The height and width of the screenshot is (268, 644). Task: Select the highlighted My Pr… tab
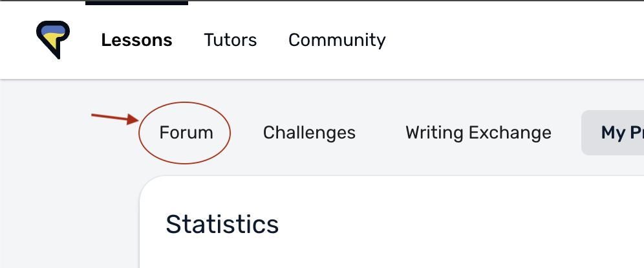coord(613,133)
